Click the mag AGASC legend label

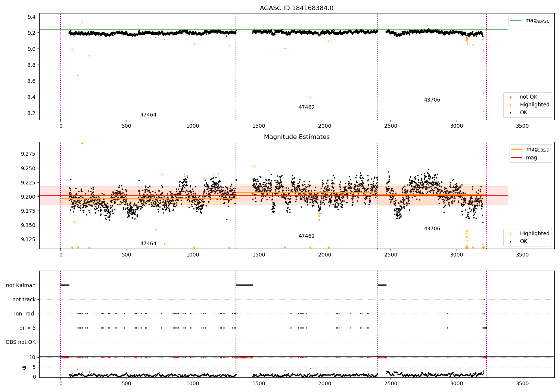click(x=537, y=21)
